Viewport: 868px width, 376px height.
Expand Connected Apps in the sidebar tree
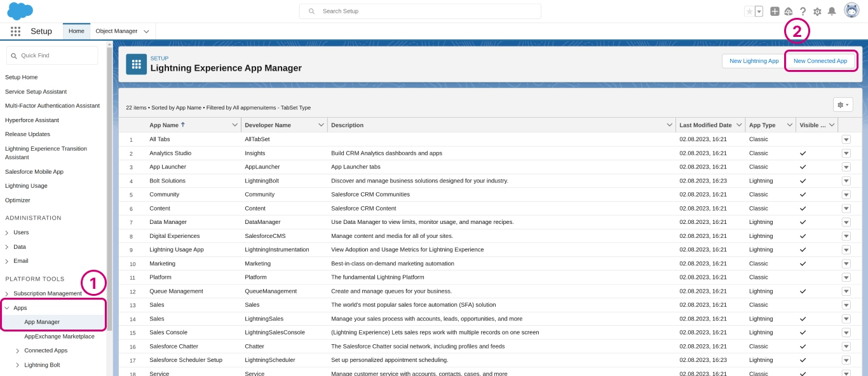tap(18, 351)
